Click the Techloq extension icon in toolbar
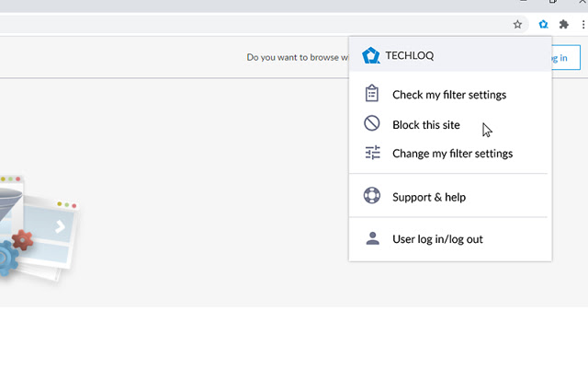 (x=543, y=25)
